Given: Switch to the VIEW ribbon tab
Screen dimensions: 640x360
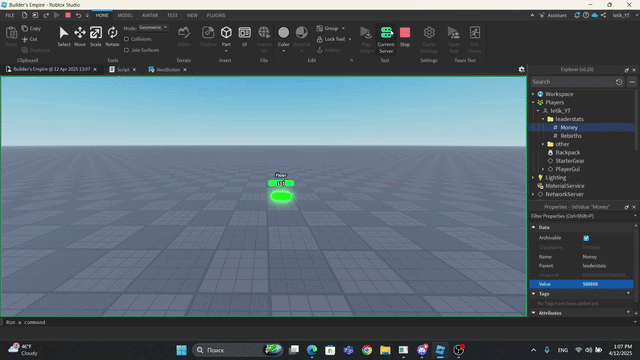Looking at the screenshot, I should point(192,15).
